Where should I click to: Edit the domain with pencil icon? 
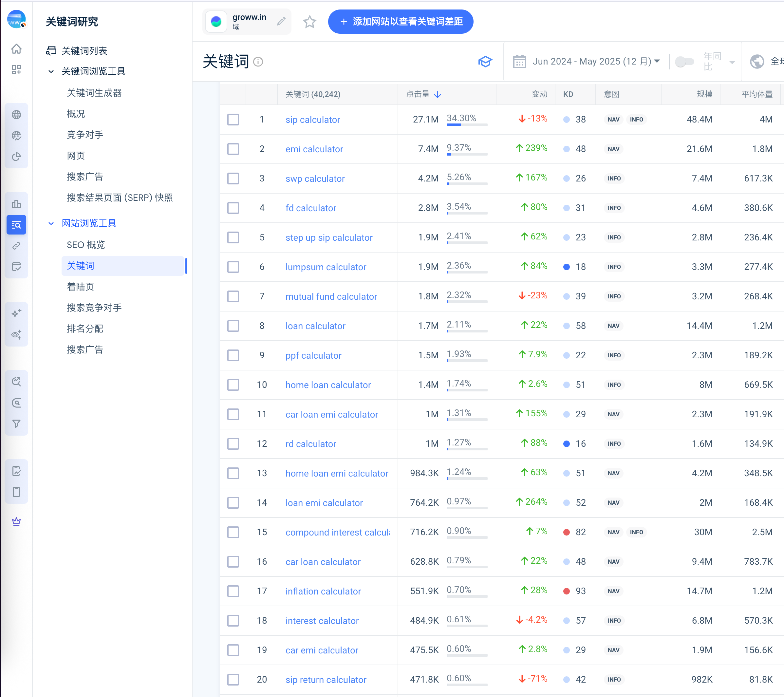click(281, 22)
